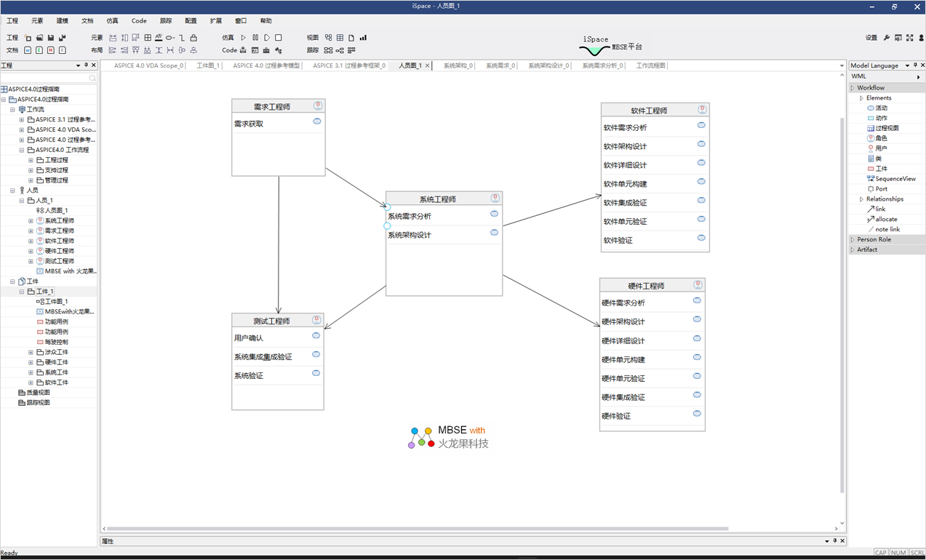The image size is (926, 560).
Task: Collapse the Workflow section in the palette
Action: (x=853, y=88)
